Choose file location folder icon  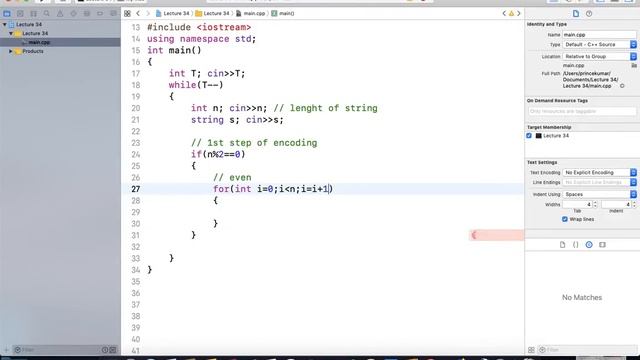pyautogui.click(x=634, y=65)
